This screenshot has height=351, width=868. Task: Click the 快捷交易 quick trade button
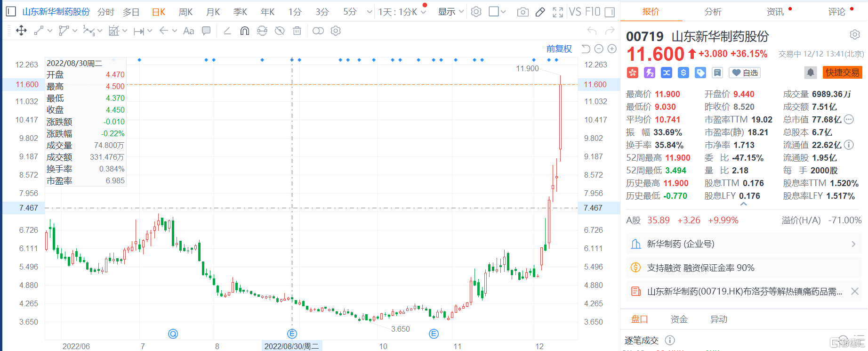[x=842, y=73]
